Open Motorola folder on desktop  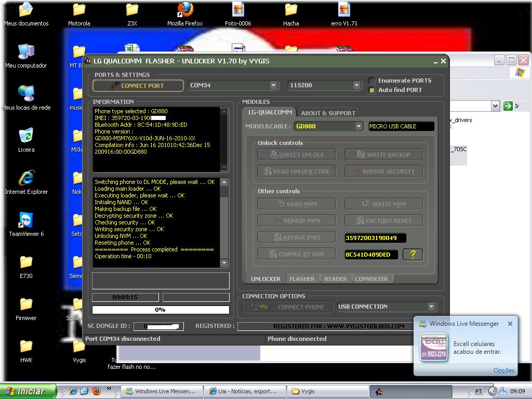[x=79, y=14]
